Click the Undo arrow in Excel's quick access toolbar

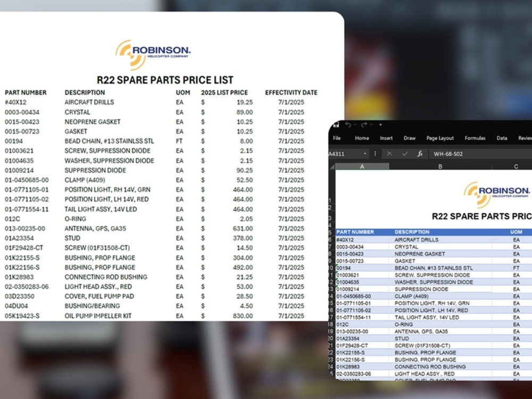(x=348, y=125)
